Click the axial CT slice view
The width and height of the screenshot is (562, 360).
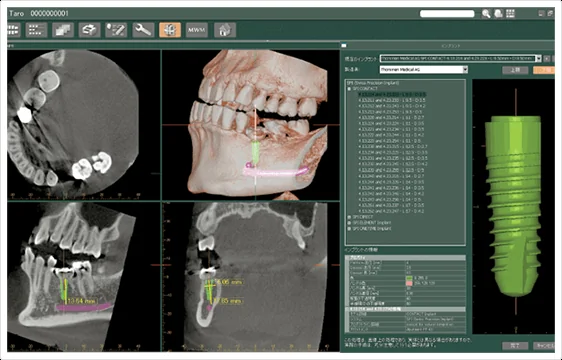84,125
